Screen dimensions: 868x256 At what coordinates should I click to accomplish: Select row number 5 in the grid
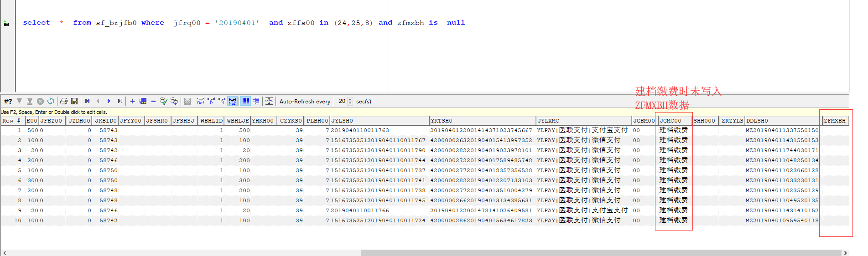(13, 170)
